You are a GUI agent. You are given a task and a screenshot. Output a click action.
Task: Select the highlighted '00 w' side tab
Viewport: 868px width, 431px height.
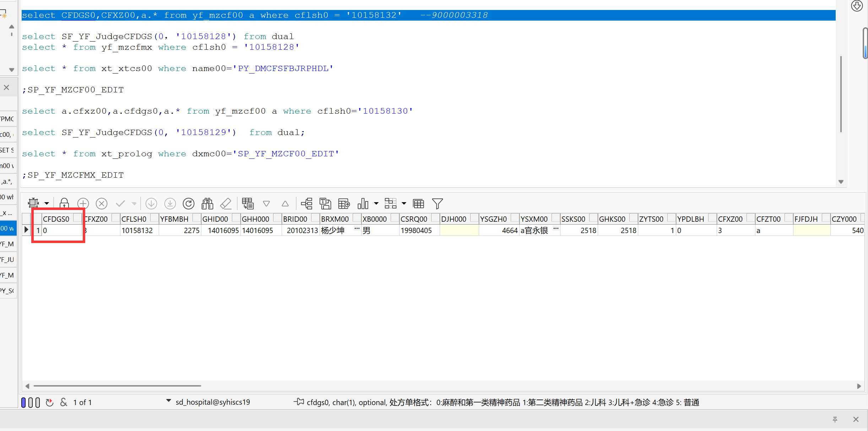pyautogui.click(x=8, y=228)
